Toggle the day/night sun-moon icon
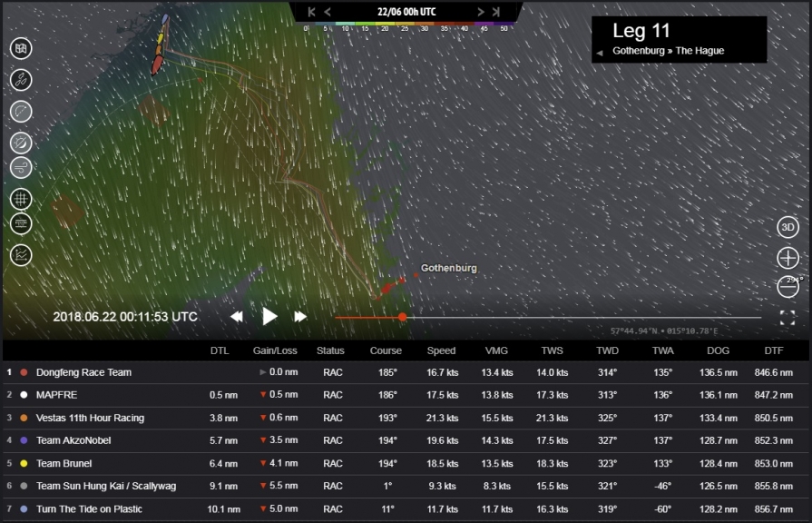The width and height of the screenshot is (812, 523). pos(21,143)
